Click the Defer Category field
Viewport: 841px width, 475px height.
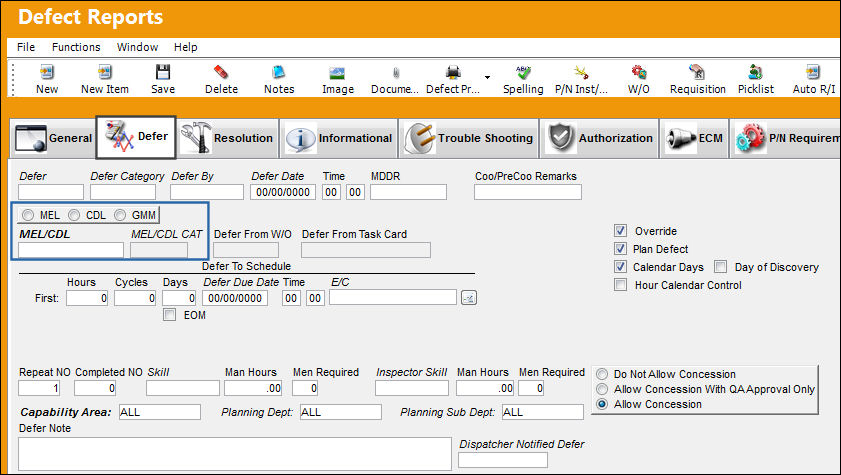tap(123, 192)
